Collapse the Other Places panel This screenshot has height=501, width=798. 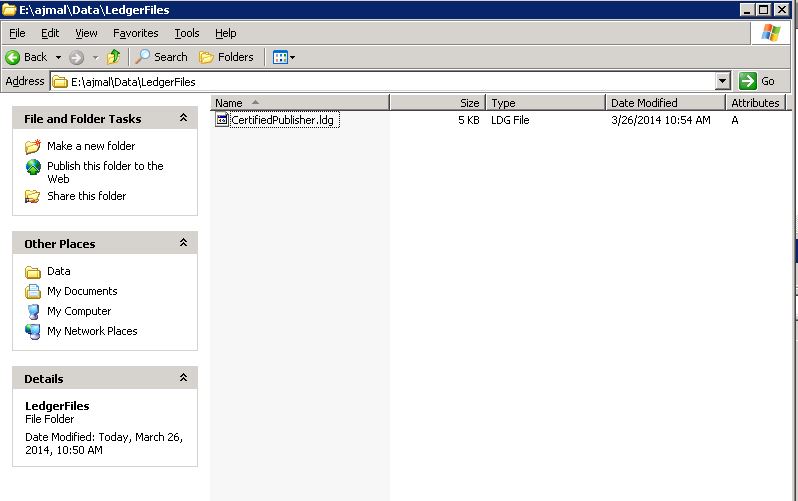tap(183, 243)
